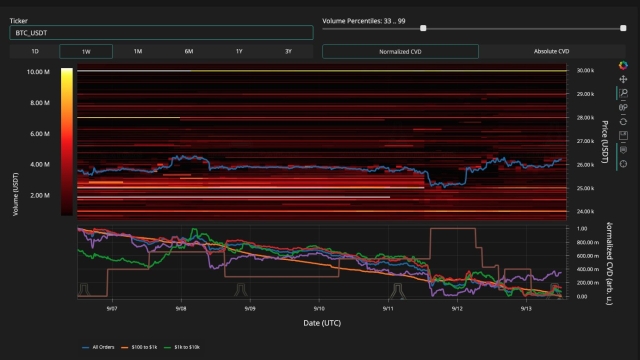Switch timeframe to 1D
The height and width of the screenshot is (360, 640).
click(x=35, y=51)
